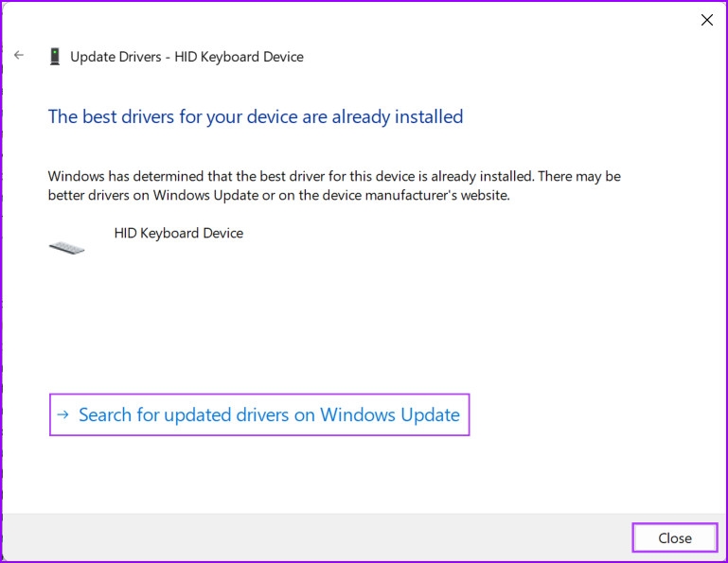This screenshot has width=728, height=563.
Task: Search for updated drivers on Windows Update
Action: pyautogui.click(x=259, y=414)
